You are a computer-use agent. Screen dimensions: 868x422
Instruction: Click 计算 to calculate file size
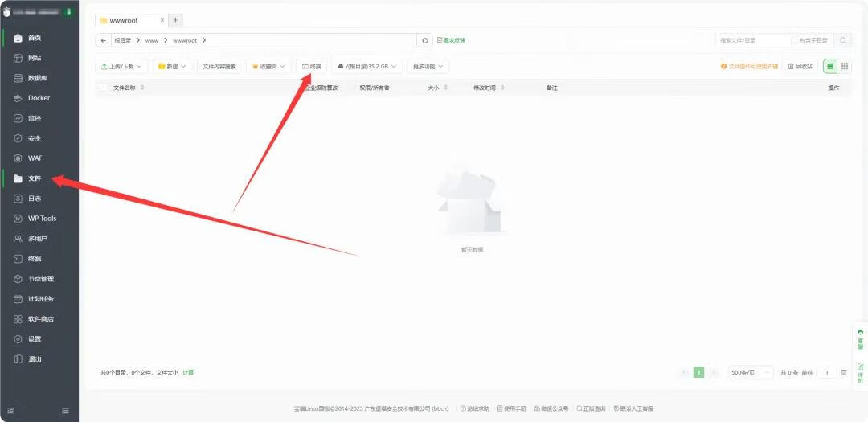(x=188, y=373)
